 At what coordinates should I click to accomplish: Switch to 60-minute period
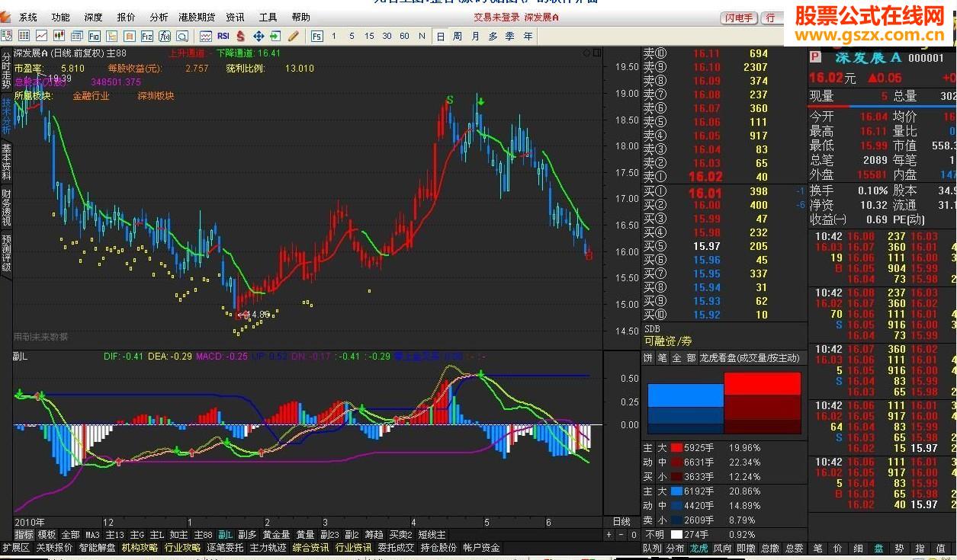click(404, 36)
